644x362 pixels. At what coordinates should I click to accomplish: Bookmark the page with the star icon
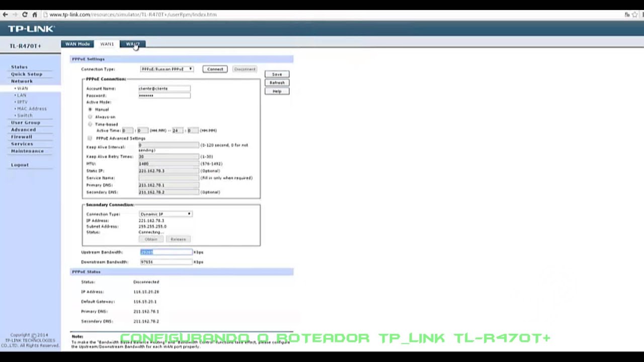pos(634,15)
